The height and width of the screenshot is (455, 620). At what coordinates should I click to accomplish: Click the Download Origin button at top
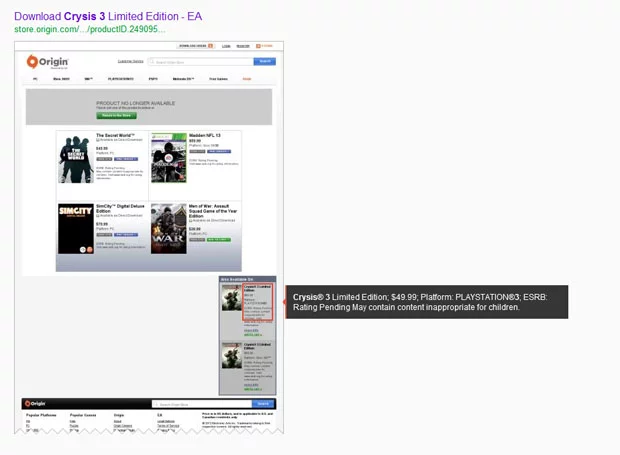click(195, 46)
